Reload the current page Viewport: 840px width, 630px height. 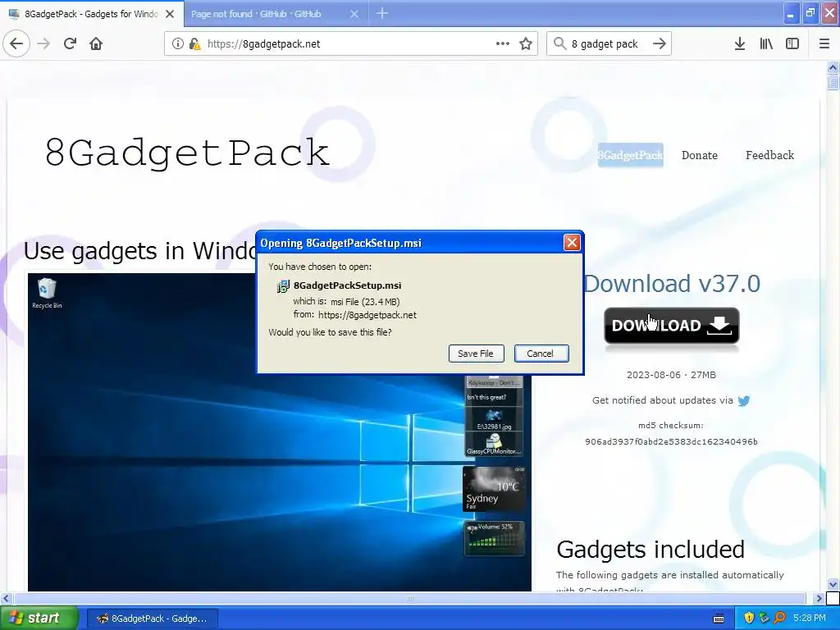click(70, 44)
